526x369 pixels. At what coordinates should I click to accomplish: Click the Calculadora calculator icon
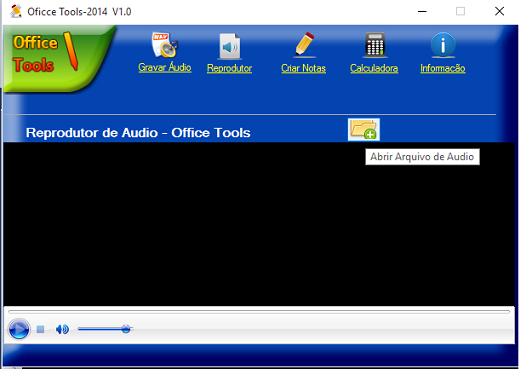(375, 45)
